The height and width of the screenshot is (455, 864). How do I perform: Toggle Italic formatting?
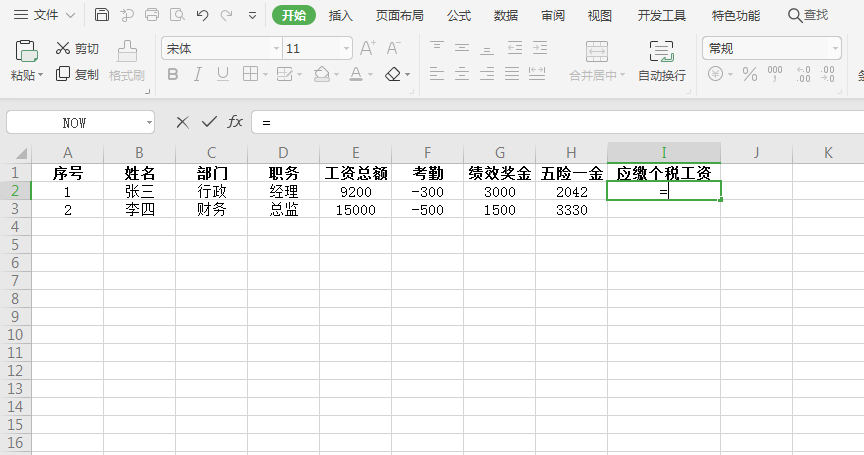(x=197, y=74)
